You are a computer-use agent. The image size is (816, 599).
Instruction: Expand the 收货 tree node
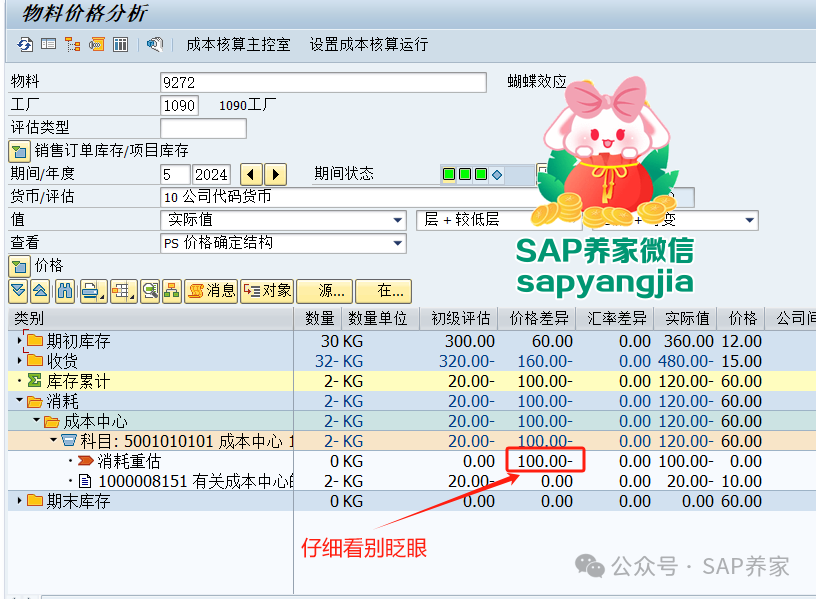(19, 361)
